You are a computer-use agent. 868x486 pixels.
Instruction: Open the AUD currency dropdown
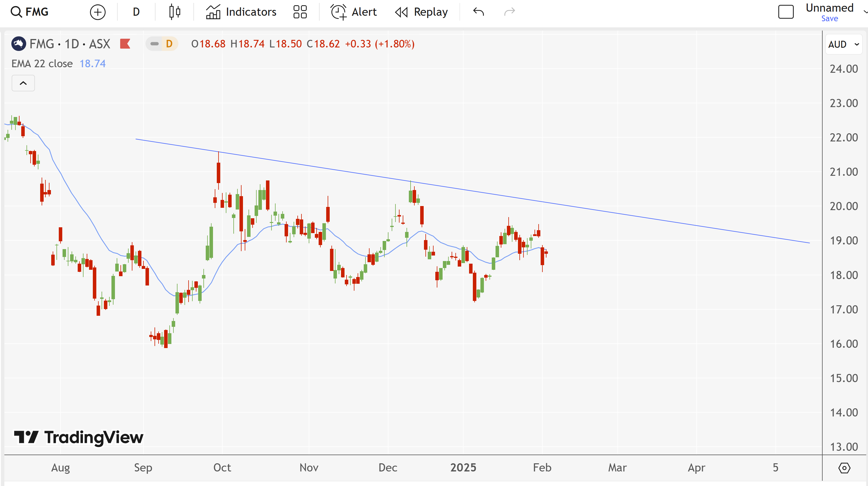point(844,45)
